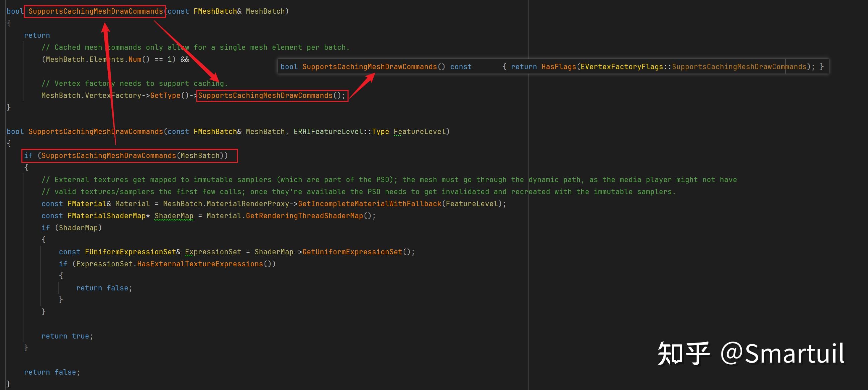This screenshot has height=390, width=868.
Task: Click the first SupportsCachingMeshDrawCommands function name
Action: [95, 11]
